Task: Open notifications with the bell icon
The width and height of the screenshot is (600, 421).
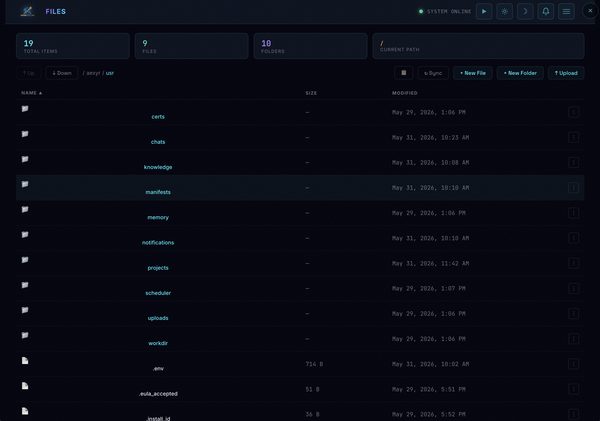Action: pyautogui.click(x=546, y=11)
